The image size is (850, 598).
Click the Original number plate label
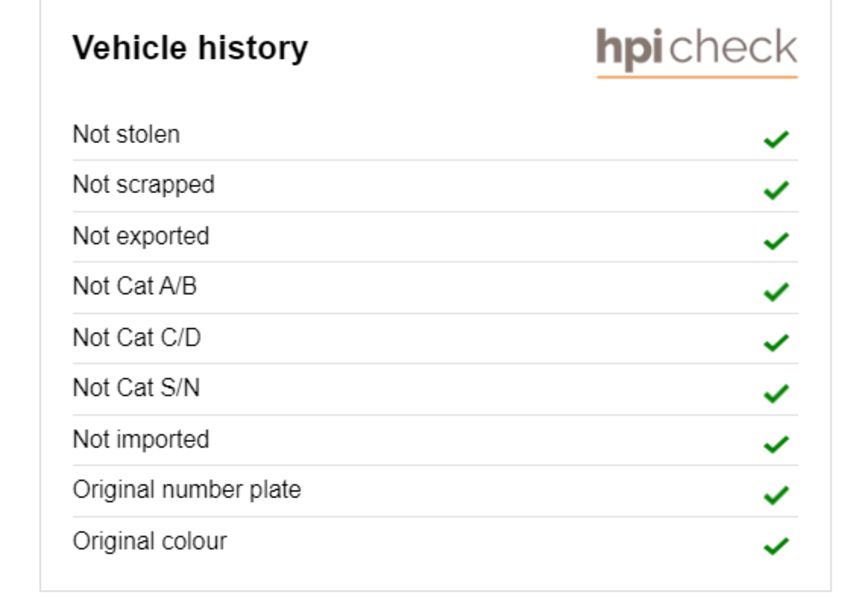(x=187, y=490)
